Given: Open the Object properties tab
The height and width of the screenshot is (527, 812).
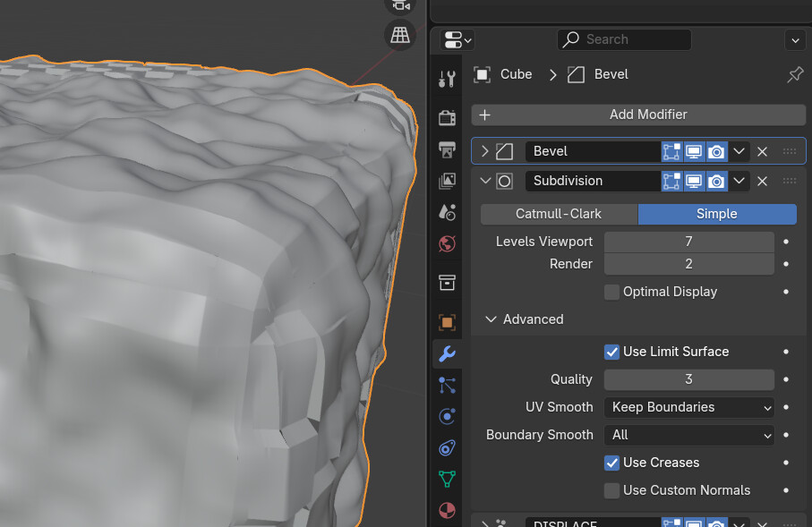Looking at the screenshot, I should 447,322.
